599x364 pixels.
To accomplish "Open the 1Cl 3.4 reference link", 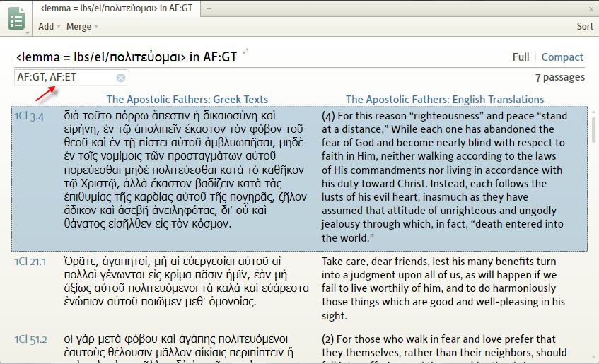I will (29, 117).
